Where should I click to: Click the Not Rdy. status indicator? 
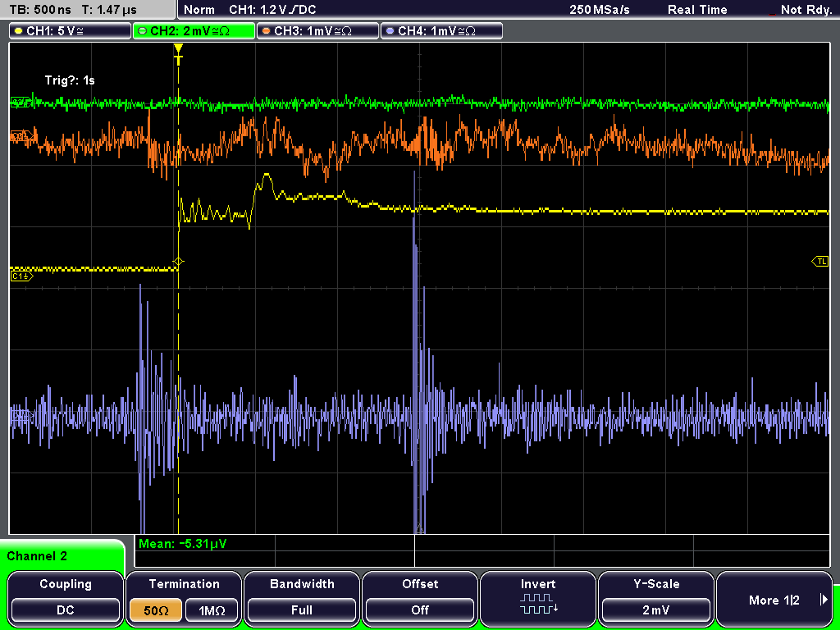pos(806,10)
